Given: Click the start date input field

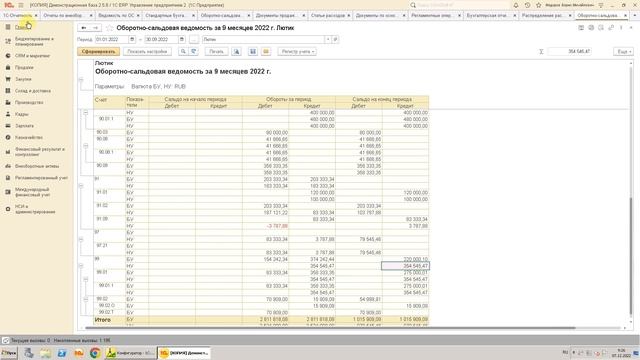Looking at the screenshot, I should [x=112, y=40].
